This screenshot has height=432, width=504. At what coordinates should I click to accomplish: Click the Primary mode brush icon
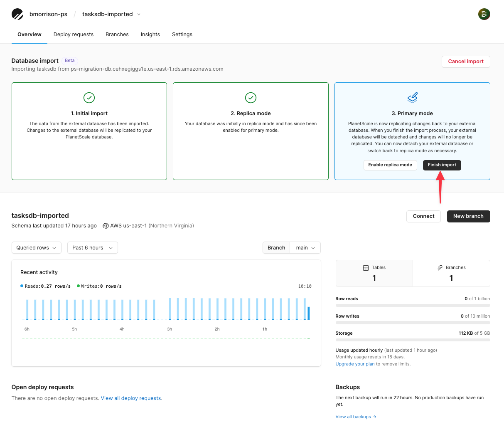(x=412, y=98)
